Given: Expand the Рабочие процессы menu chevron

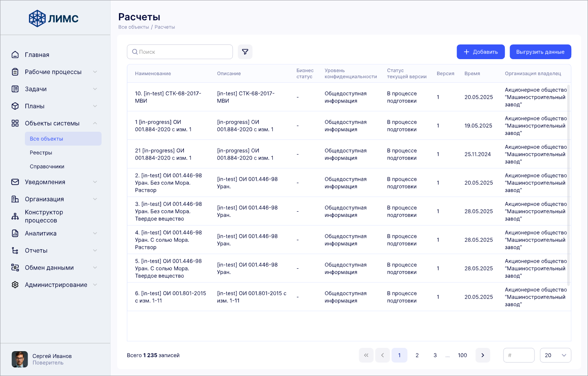Looking at the screenshot, I should pos(95,72).
